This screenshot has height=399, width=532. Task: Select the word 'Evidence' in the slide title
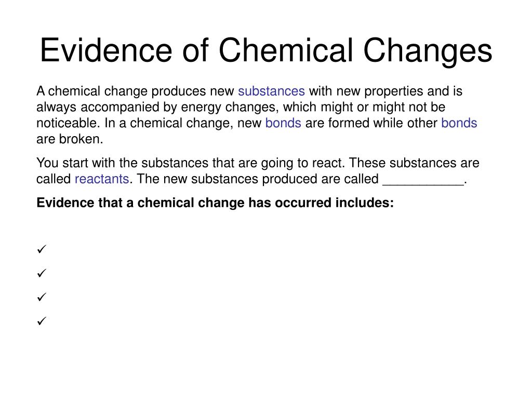click(x=106, y=50)
